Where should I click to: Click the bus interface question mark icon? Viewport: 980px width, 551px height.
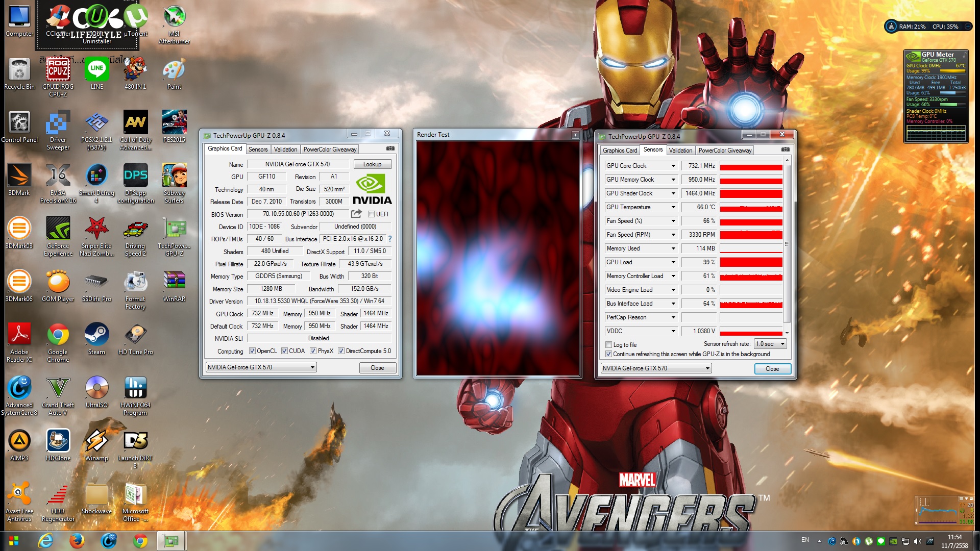click(x=390, y=239)
